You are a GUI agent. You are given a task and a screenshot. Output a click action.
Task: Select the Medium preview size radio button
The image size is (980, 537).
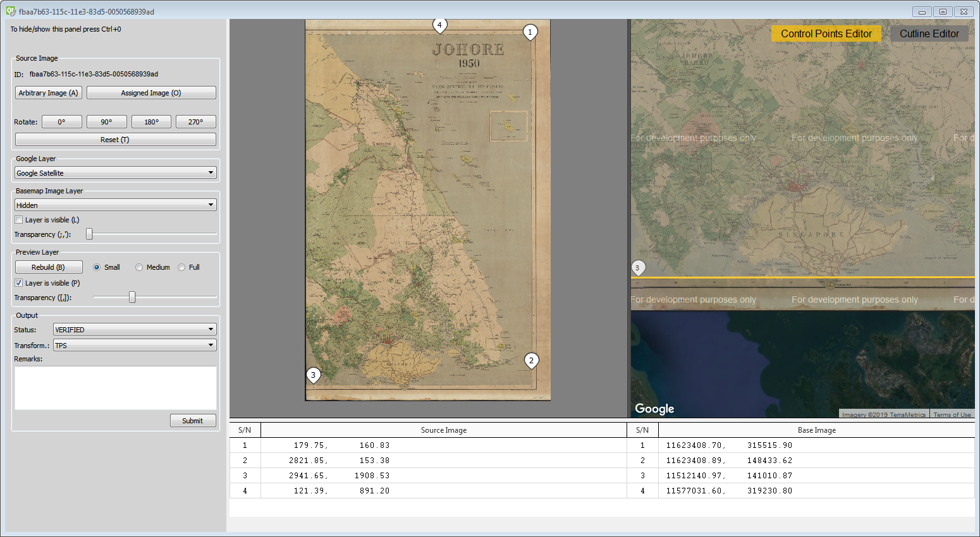139,267
